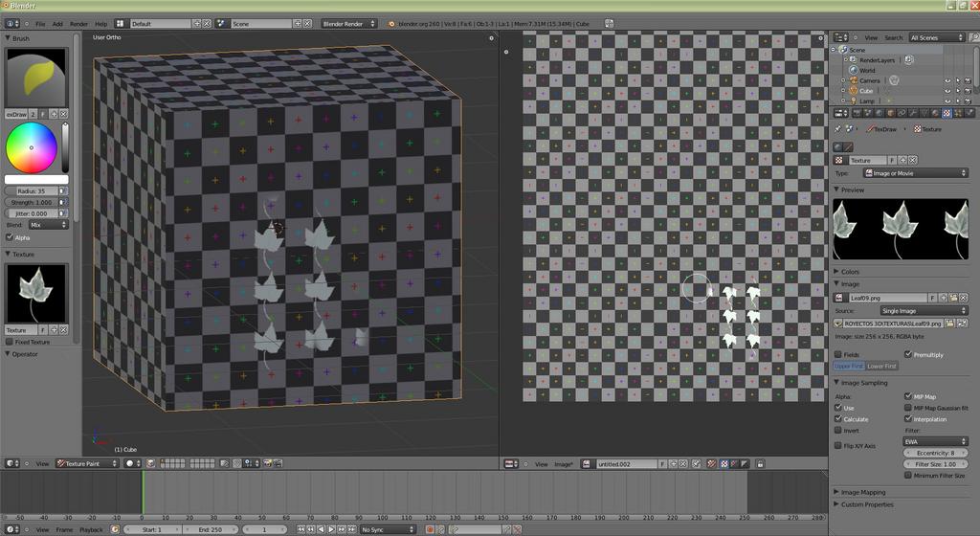980x536 pixels.
Task: Open the World properties tab icon
Action: click(x=879, y=113)
